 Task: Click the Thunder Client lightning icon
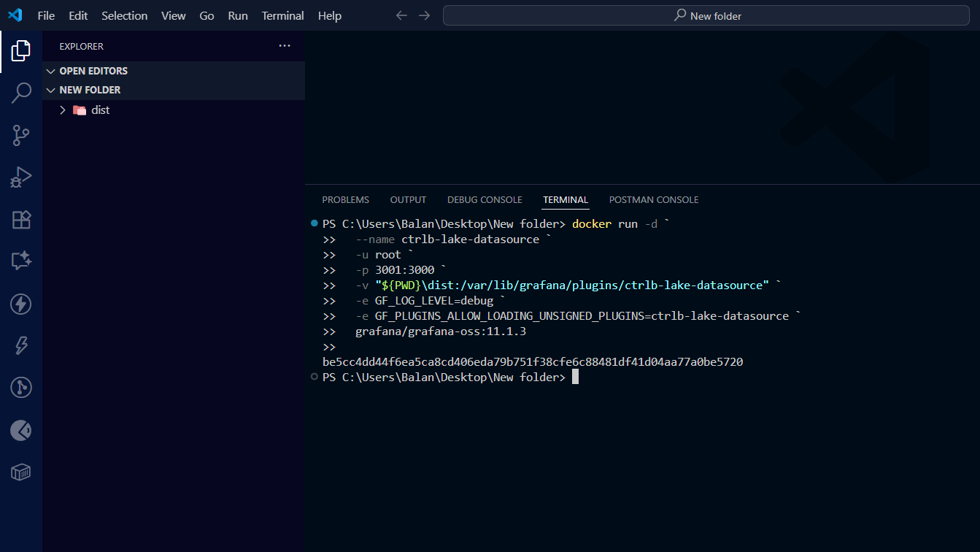(x=21, y=304)
